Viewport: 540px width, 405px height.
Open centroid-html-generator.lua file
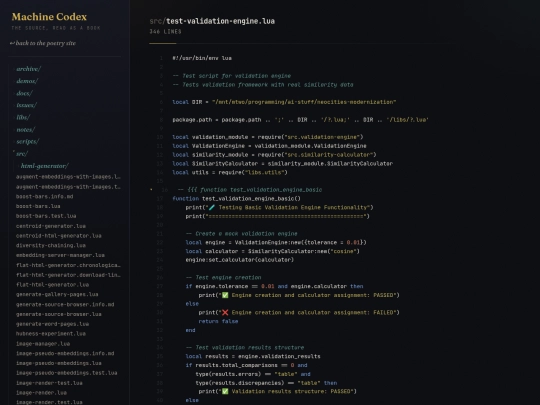coord(59,236)
